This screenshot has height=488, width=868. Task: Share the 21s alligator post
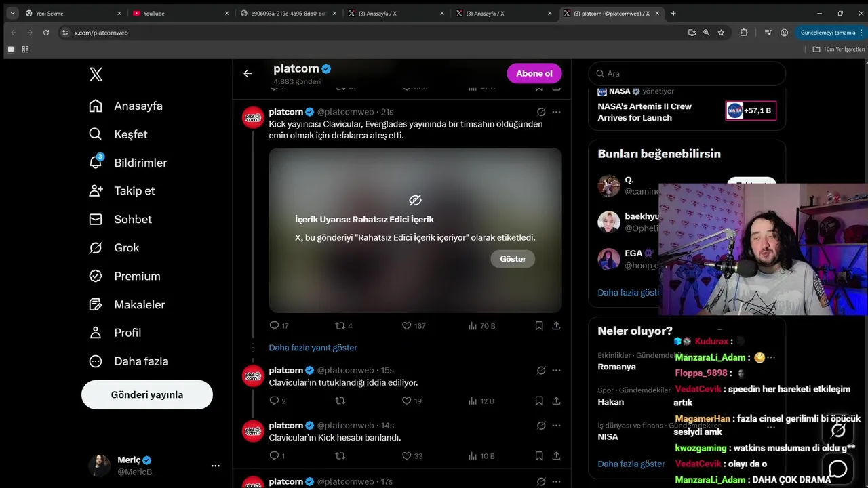[556, 326]
